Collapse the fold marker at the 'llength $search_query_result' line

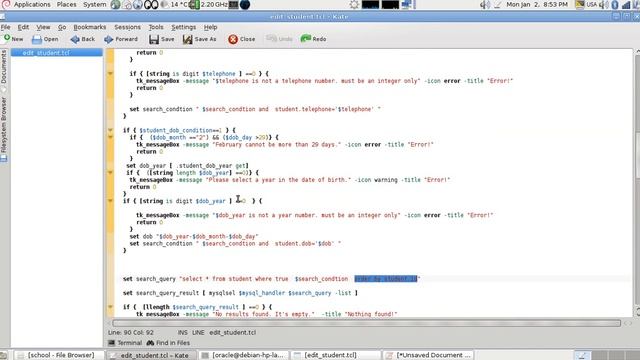click(x=110, y=307)
